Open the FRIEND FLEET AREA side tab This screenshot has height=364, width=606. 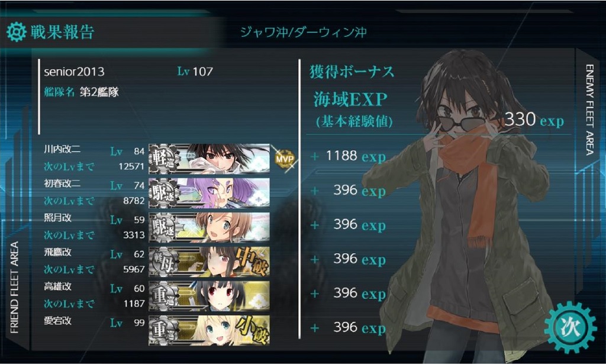[15, 288]
